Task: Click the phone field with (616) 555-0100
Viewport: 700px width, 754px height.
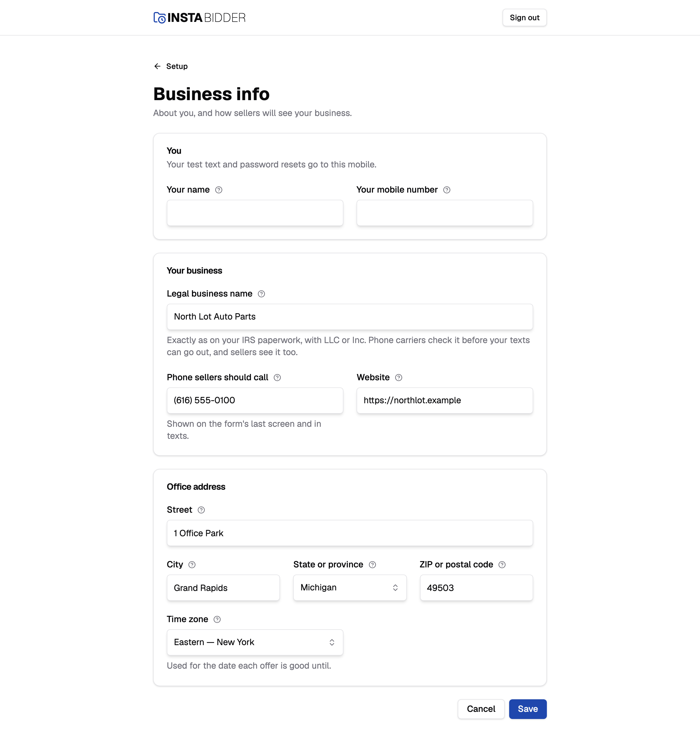Action: coord(255,401)
